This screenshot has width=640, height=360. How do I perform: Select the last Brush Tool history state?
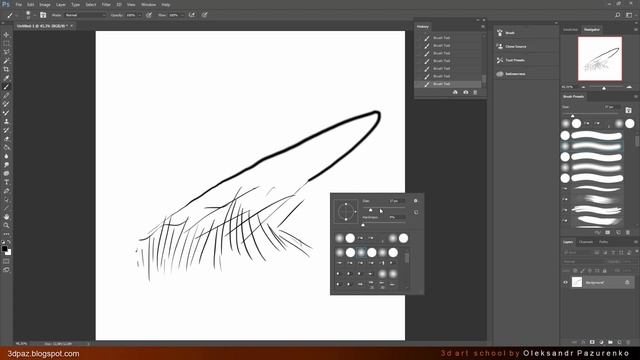[448, 84]
